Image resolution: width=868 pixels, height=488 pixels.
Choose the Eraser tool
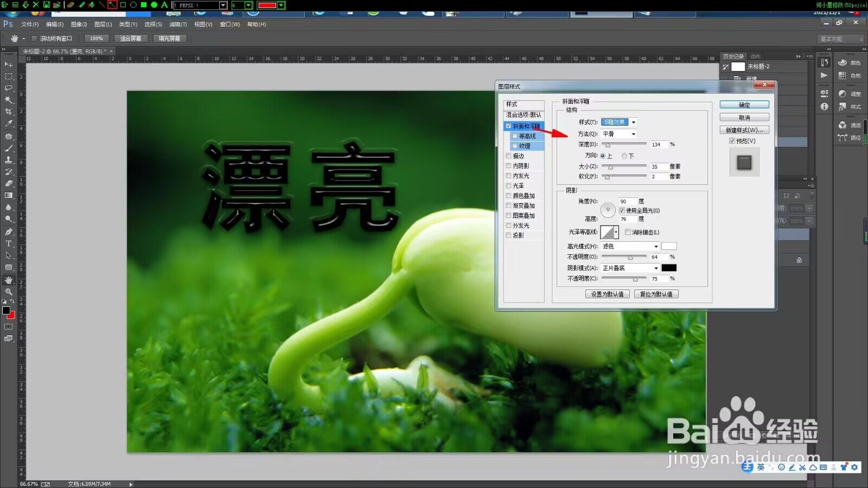[9, 184]
